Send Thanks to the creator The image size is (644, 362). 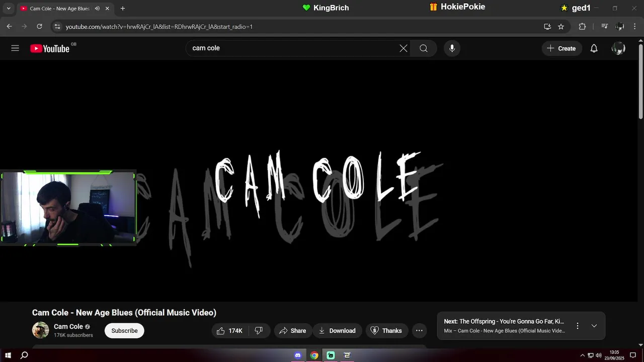pyautogui.click(x=386, y=331)
